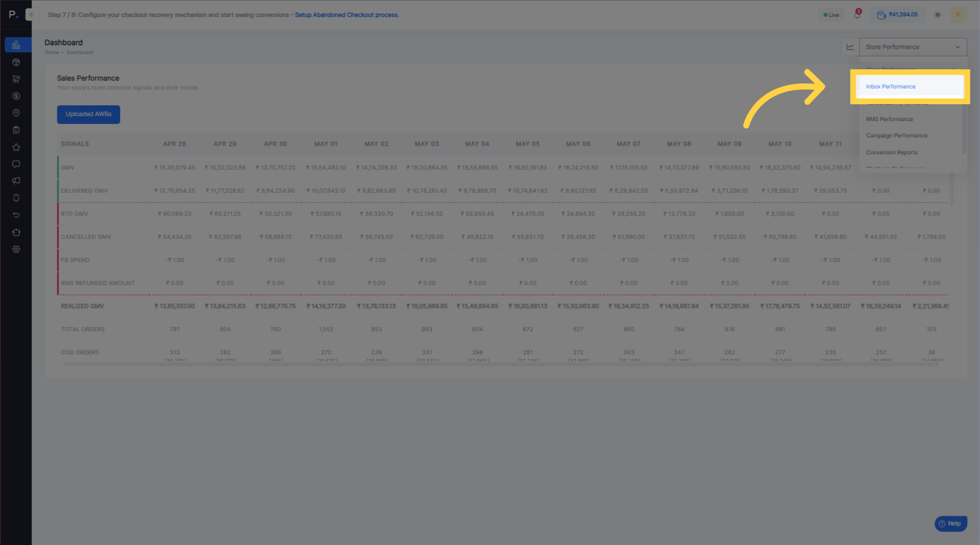Click the RTO GMV row label

pos(74,214)
